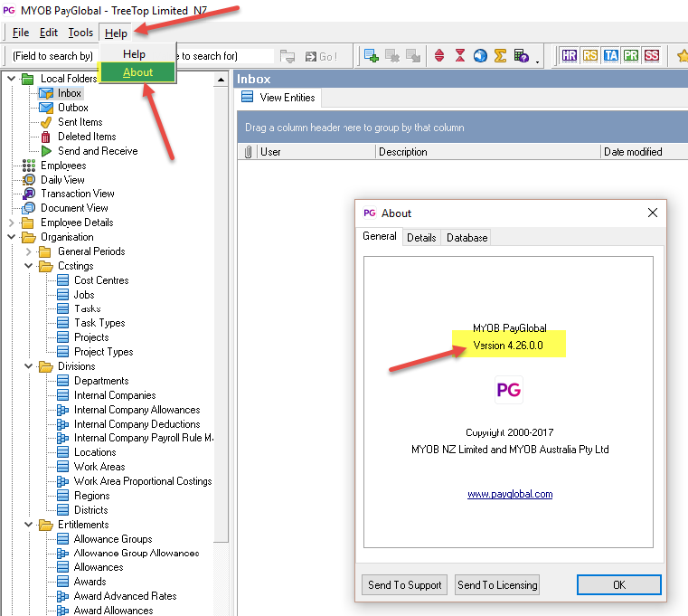688x616 pixels.
Task: Open the RS module icon
Action: pos(589,56)
